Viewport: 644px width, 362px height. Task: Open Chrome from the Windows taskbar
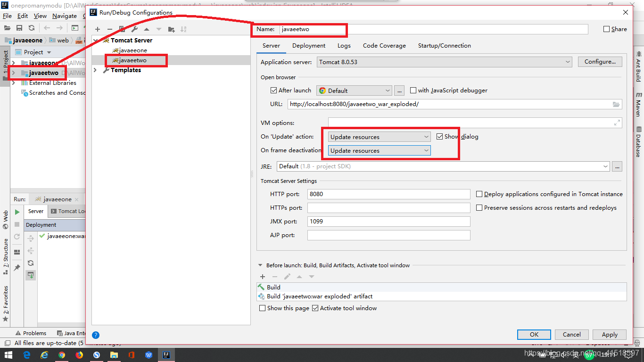tap(62, 355)
